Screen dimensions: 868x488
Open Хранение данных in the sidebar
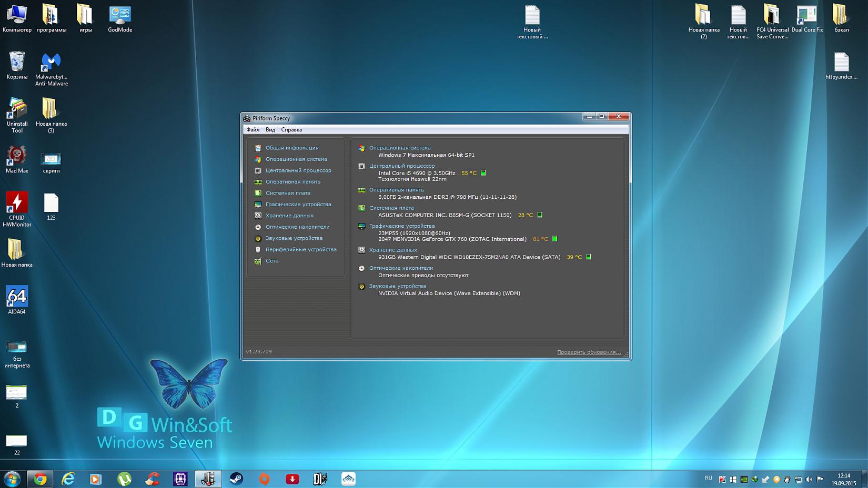click(289, 216)
